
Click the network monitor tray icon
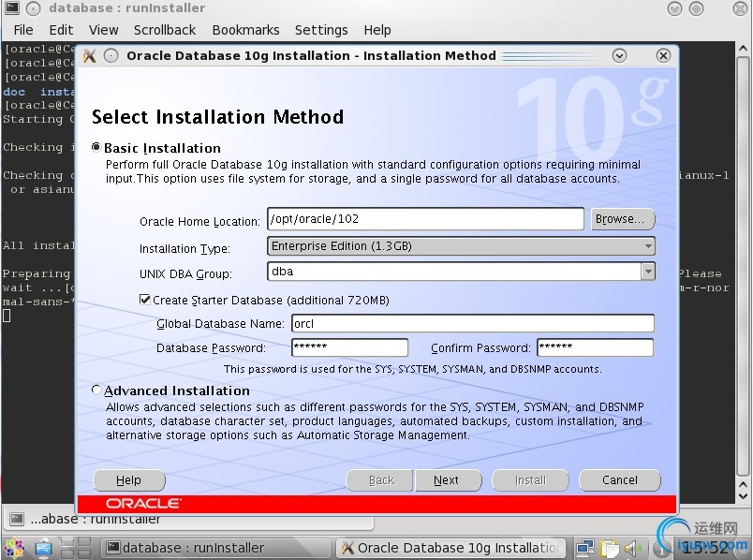click(x=585, y=548)
